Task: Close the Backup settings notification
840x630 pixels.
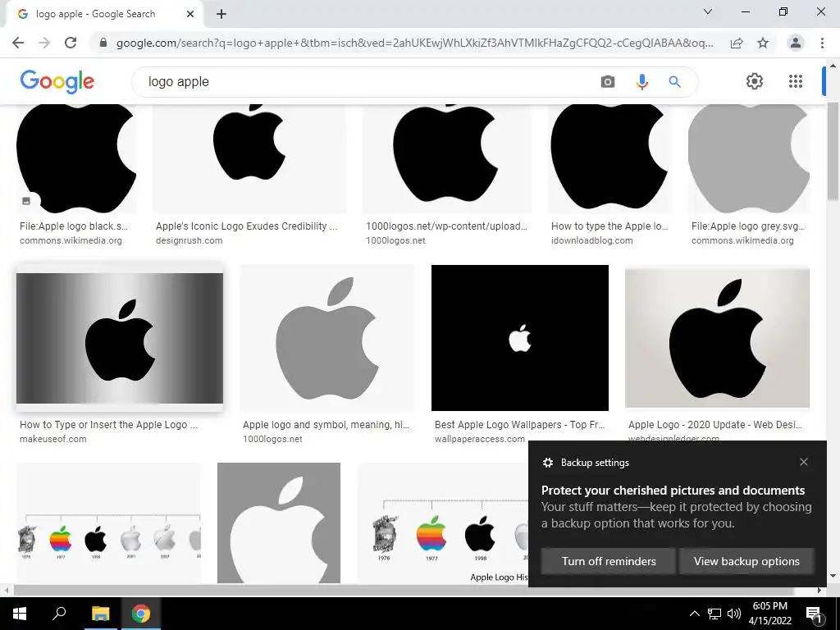Action: [804, 462]
